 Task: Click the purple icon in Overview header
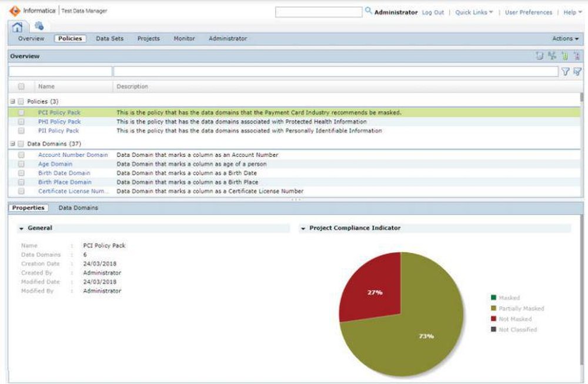(x=577, y=56)
